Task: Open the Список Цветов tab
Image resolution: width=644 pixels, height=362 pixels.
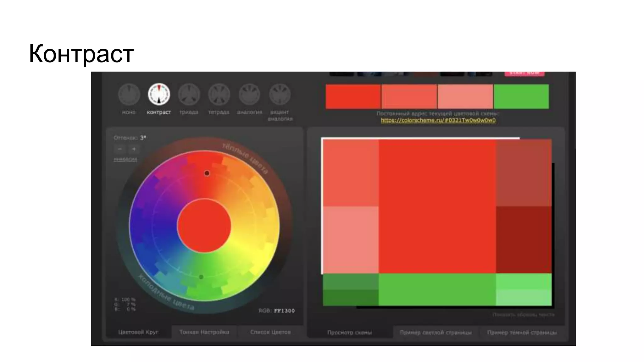Action: pos(270,332)
